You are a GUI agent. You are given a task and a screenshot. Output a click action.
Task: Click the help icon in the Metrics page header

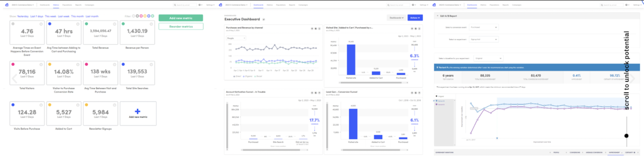click(x=200, y=5)
